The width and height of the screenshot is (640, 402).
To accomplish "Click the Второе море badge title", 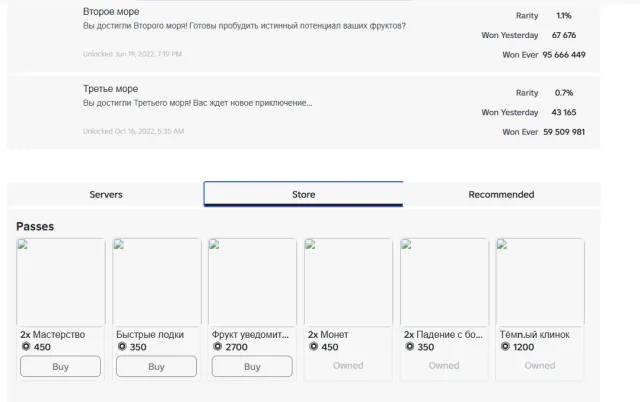I will 111,11.
